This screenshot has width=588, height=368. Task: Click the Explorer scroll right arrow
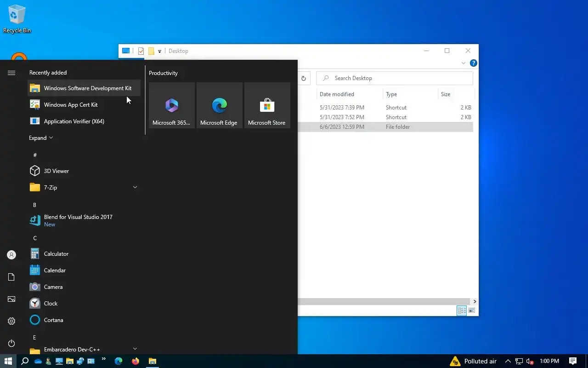coord(475,301)
